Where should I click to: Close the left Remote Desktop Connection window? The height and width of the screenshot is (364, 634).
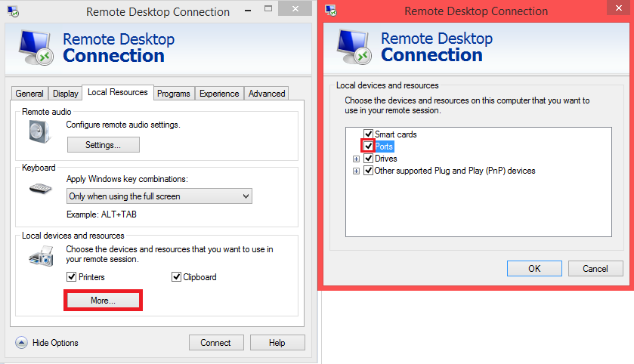click(x=295, y=8)
